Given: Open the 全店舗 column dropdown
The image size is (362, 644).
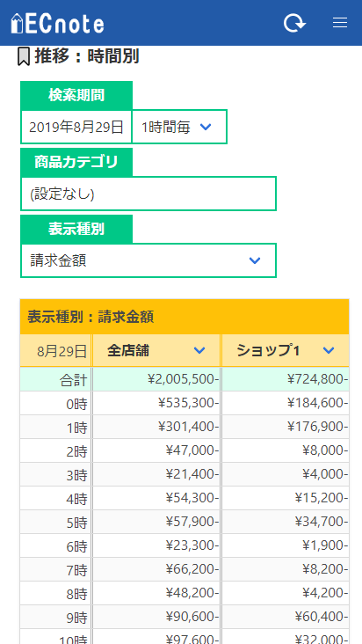Looking at the screenshot, I should click(x=199, y=350).
